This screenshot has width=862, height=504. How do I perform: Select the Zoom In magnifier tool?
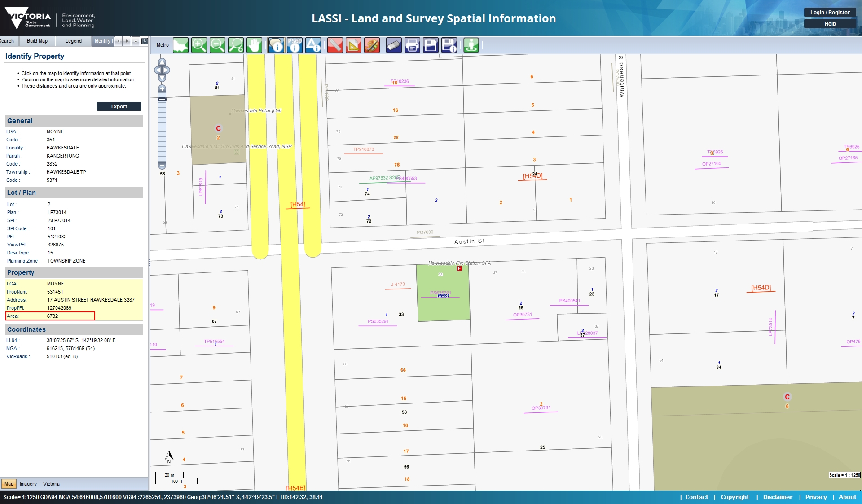(x=199, y=45)
